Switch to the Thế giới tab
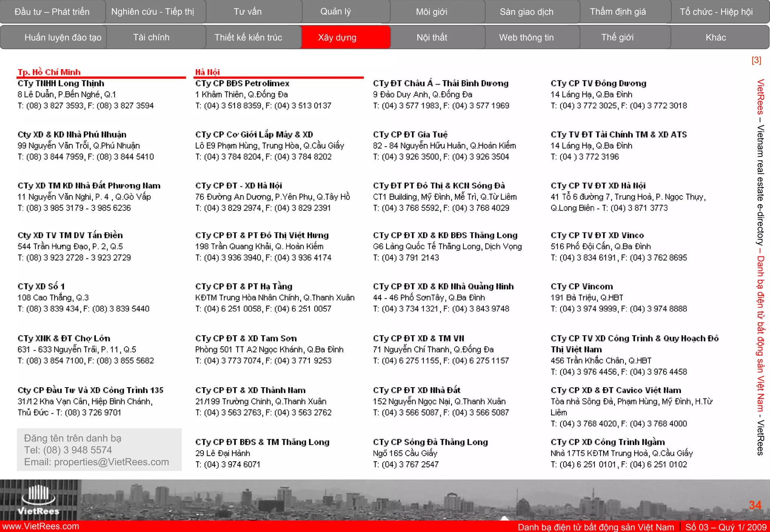Viewport: 770px width, 532px height. [617, 37]
